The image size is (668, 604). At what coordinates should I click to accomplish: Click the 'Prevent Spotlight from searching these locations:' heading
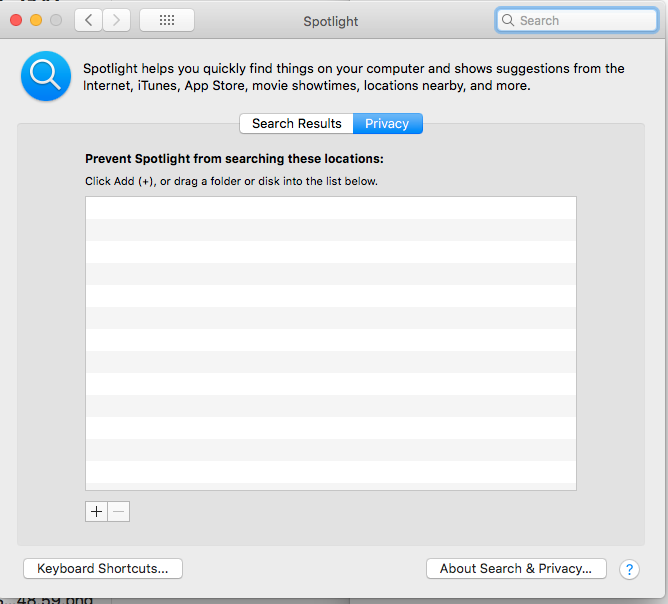(x=234, y=159)
